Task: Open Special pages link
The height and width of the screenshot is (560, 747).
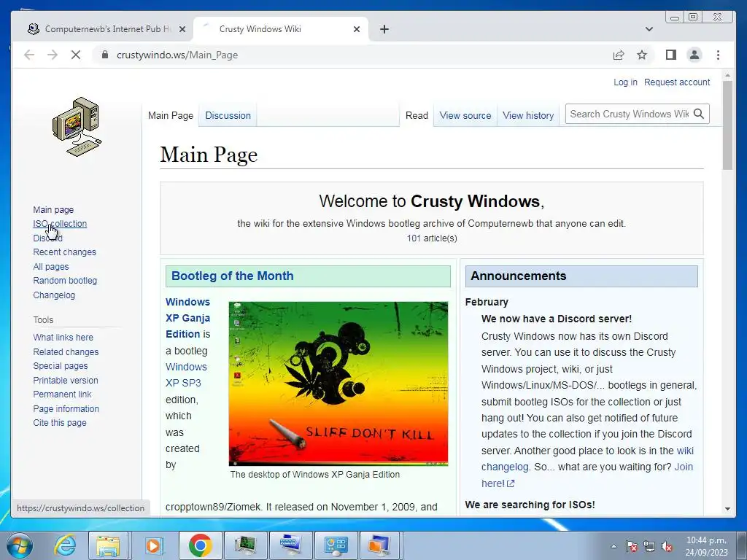Action: coord(60,366)
